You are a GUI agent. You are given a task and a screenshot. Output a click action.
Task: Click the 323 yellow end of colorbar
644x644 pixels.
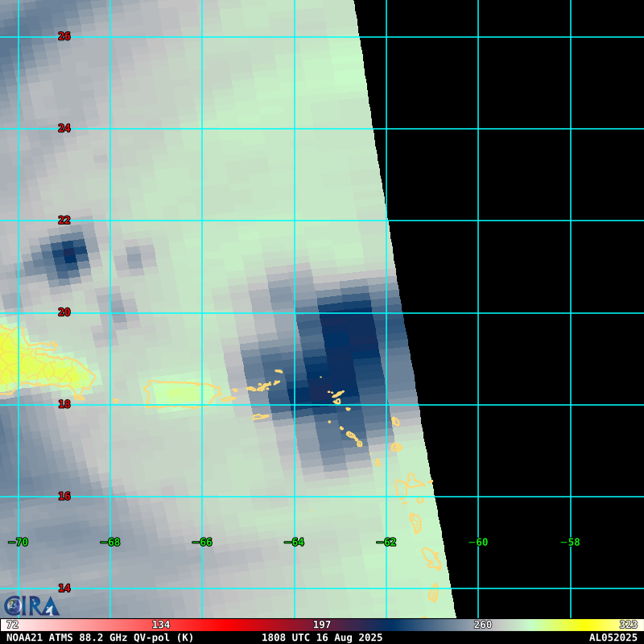point(628,625)
